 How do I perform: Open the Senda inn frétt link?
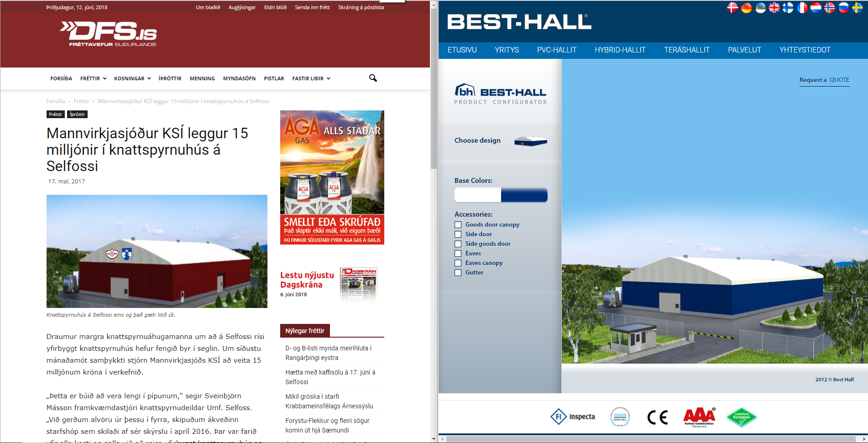[x=312, y=7]
